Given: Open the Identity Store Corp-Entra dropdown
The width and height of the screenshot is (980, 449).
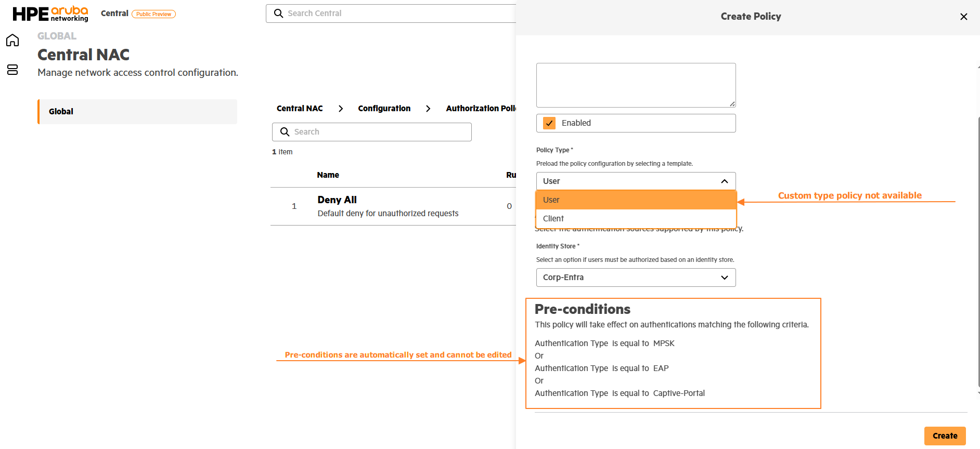Looking at the screenshot, I should point(636,278).
